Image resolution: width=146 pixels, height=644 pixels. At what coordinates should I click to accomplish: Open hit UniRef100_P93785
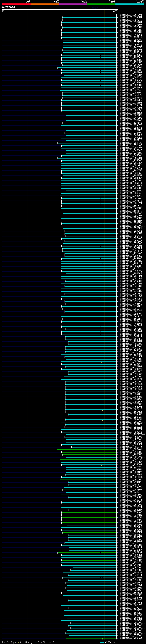(x=131, y=75)
